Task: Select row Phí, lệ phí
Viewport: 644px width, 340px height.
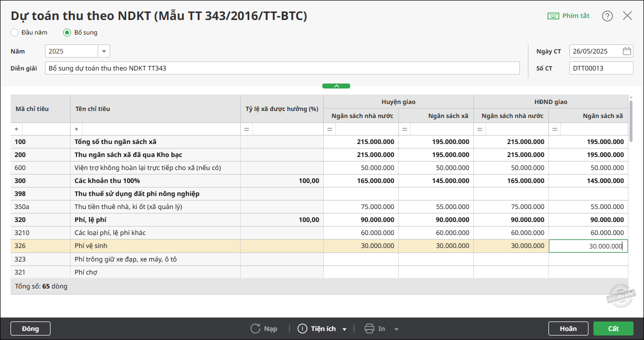Action: coord(319,220)
